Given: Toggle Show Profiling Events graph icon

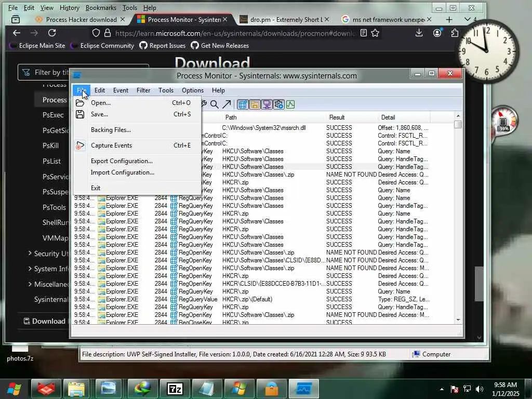Looking at the screenshot, I should pos(290,104).
